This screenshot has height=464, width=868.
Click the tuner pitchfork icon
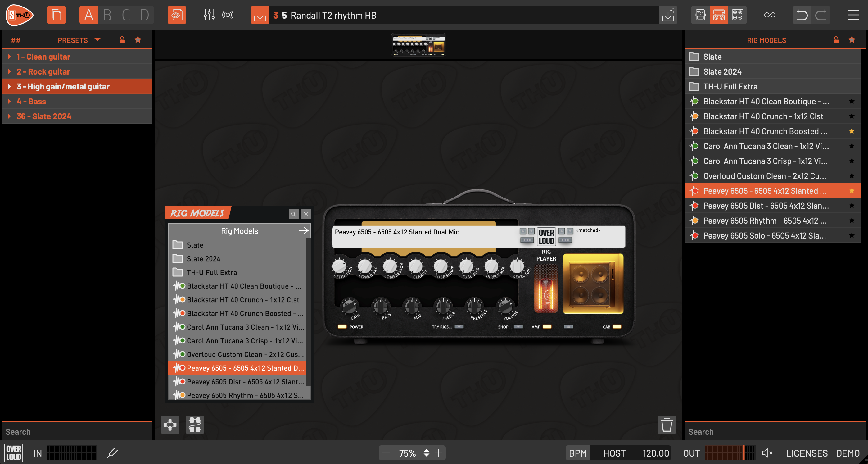tap(112, 453)
